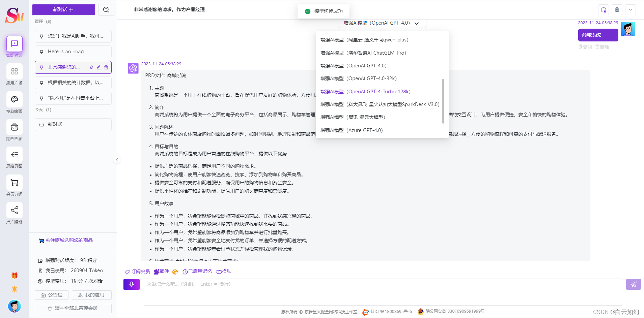Open today's 新对话 conversation
The image size is (644, 318).
tap(73, 124)
